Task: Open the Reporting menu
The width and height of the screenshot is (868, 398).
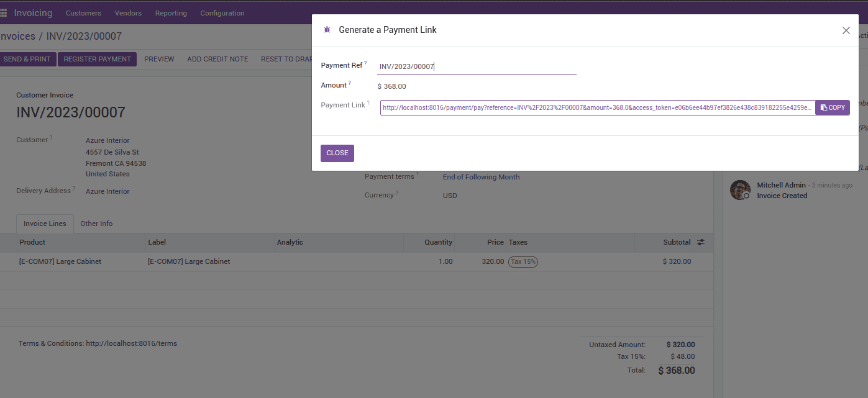Action: tap(171, 12)
